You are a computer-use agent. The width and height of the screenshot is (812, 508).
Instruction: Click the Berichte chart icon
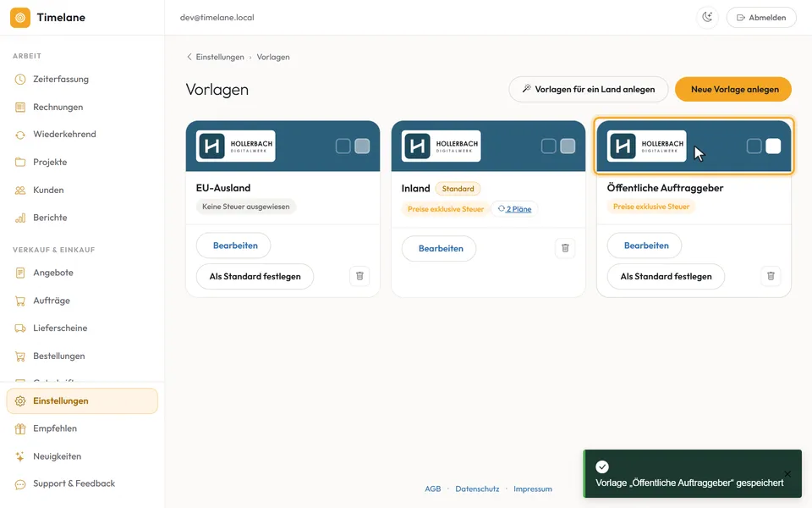[x=20, y=218]
